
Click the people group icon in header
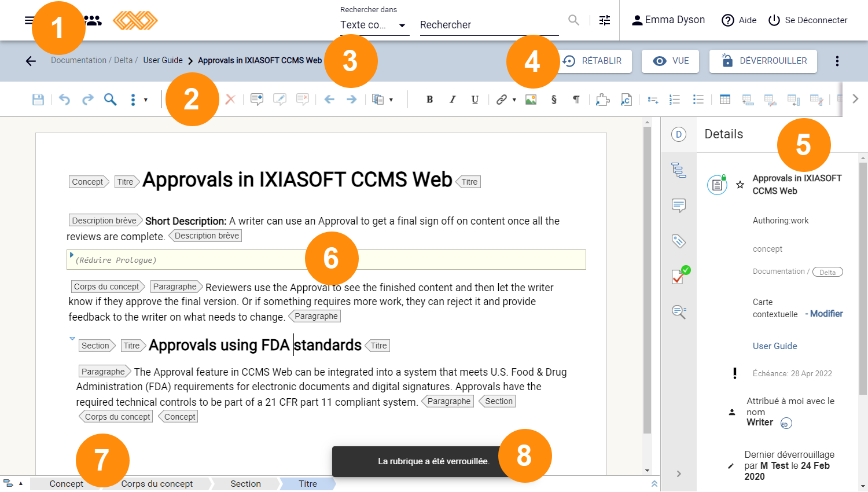tap(93, 21)
